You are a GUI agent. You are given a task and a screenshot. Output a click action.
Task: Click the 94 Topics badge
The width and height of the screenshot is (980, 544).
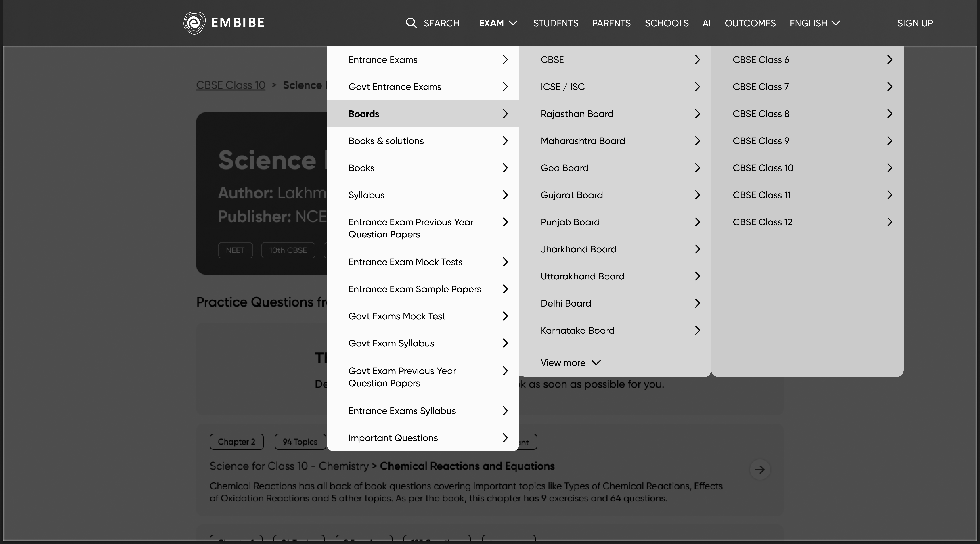[x=300, y=442]
